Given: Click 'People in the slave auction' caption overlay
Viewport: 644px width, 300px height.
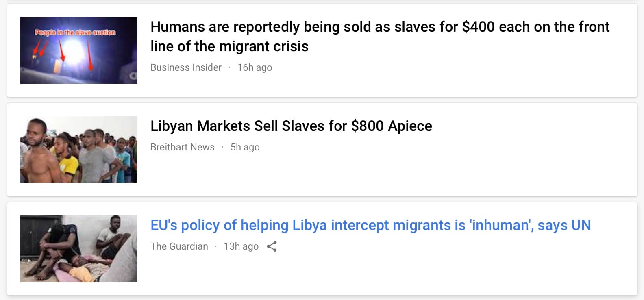Looking at the screenshot, I should 75,33.
